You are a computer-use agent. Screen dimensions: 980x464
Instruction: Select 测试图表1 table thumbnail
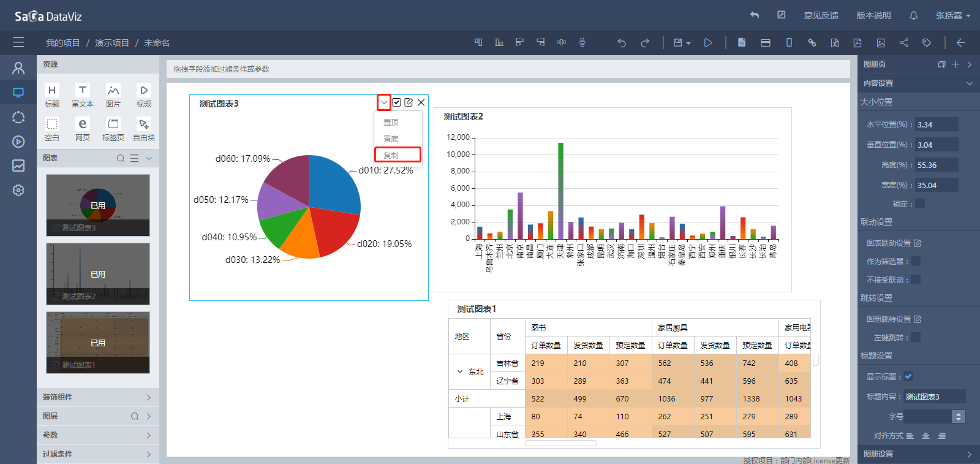(98, 343)
